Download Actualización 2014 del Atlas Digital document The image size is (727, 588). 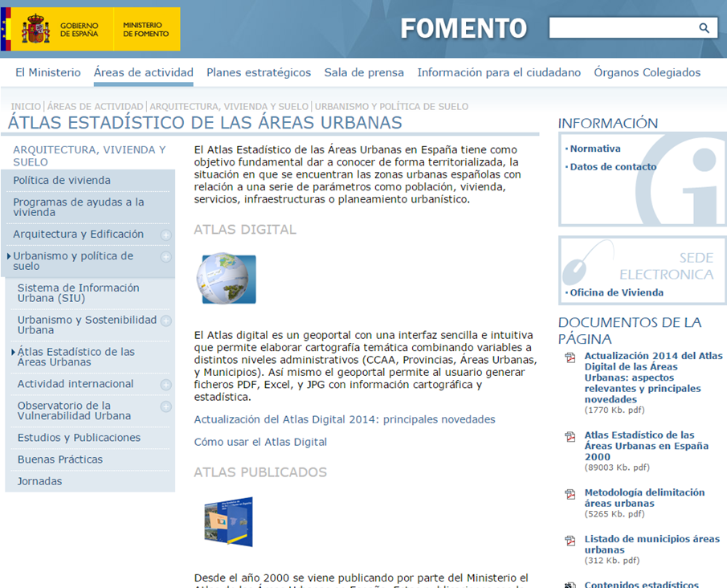(x=653, y=378)
